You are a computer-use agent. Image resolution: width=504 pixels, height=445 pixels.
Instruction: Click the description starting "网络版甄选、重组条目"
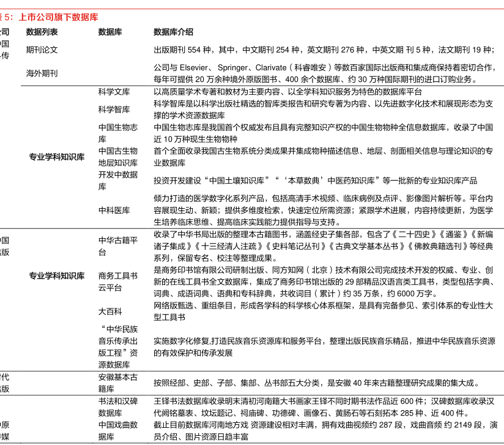(x=324, y=312)
